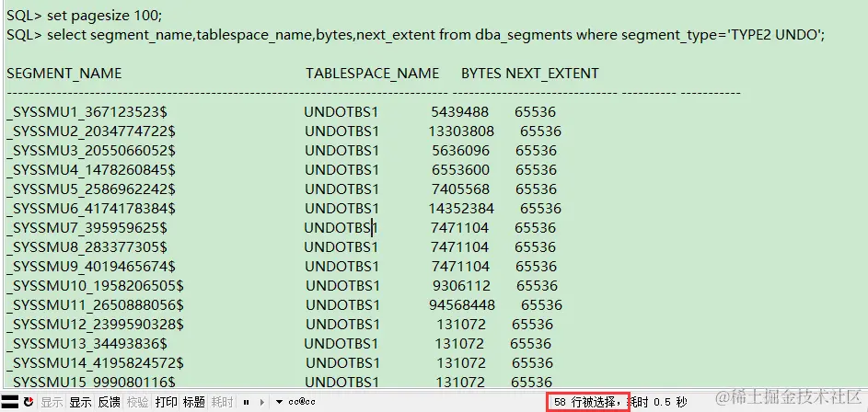The image size is (868, 412).
Task: Click segment name _SYSSMU1_367123523$
Action: click(87, 112)
